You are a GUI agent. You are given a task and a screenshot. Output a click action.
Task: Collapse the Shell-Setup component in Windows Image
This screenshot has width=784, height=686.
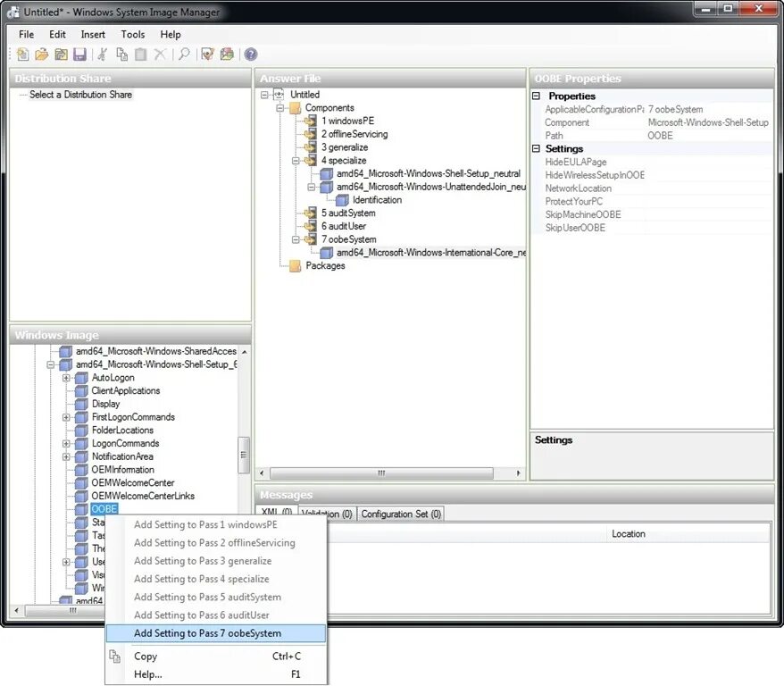51,364
